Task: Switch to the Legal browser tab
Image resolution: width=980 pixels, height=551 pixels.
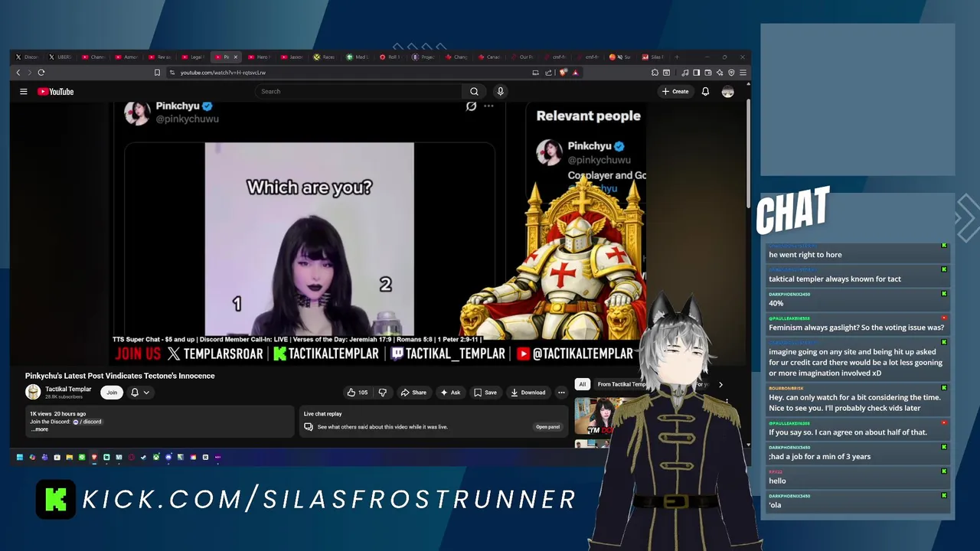Action: [193, 57]
